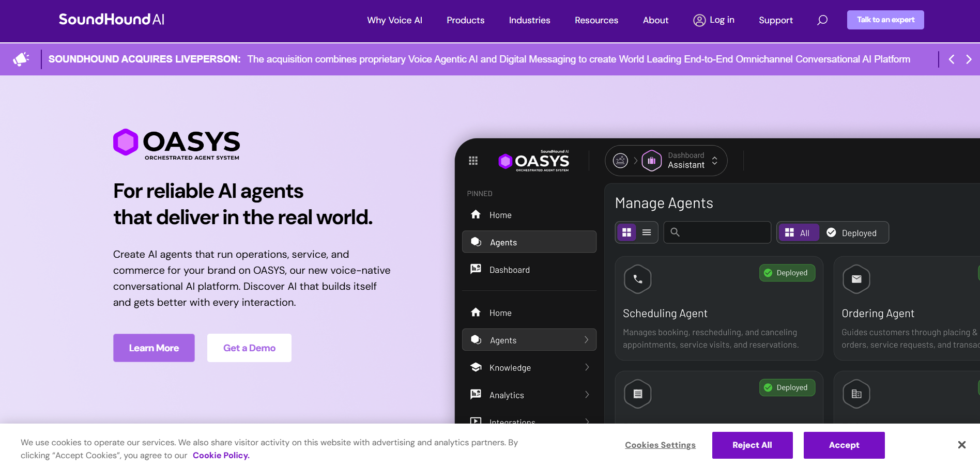
Task: Open the Why Voice AI menu
Action: [x=394, y=20]
